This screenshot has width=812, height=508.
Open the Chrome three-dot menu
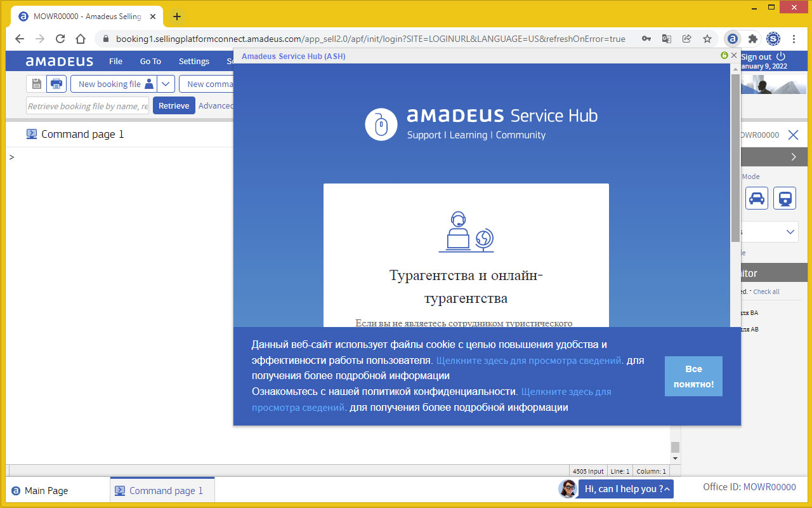[794, 39]
